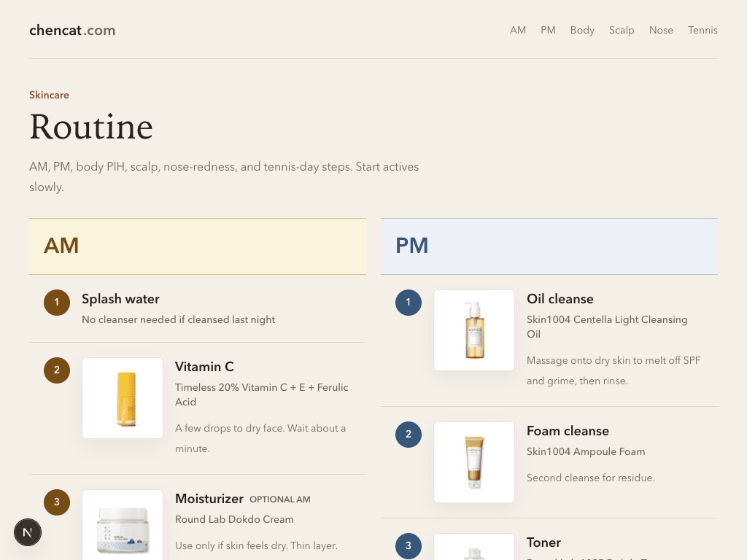Click the AM step 2 number badge

57,370
